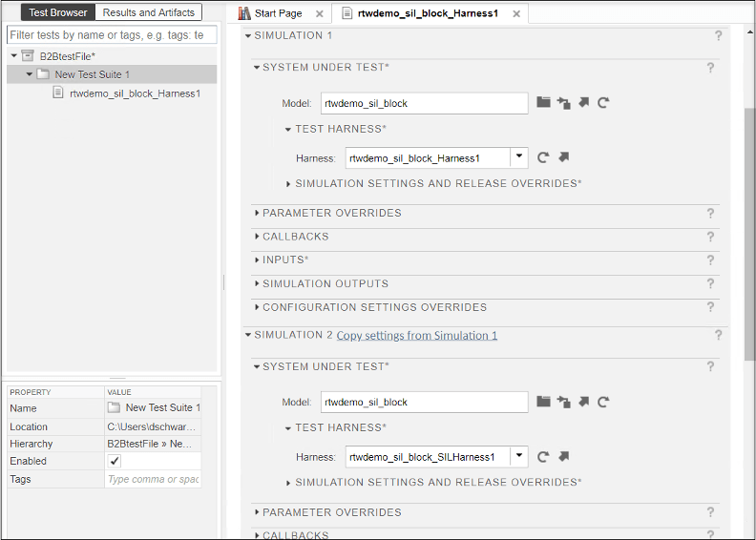This screenshot has height=540, width=756.
Task: Select the rtwdemo_sil_block_Harness1 editor tab
Action: click(428, 13)
